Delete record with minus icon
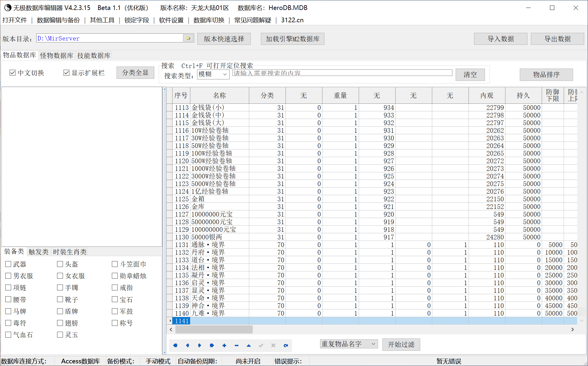 point(237,345)
